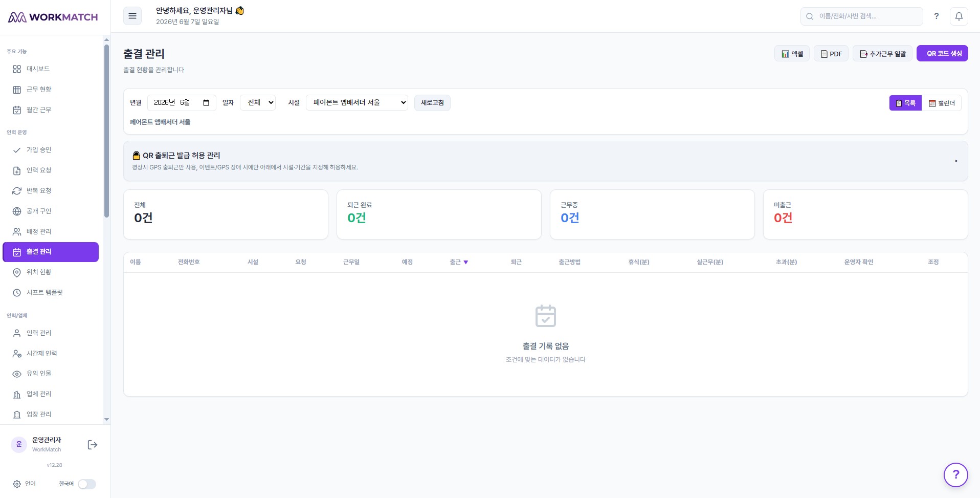The width and height of the screenshot is (980, 498).
Task: Click the 이름 column header
Action: 136,262
